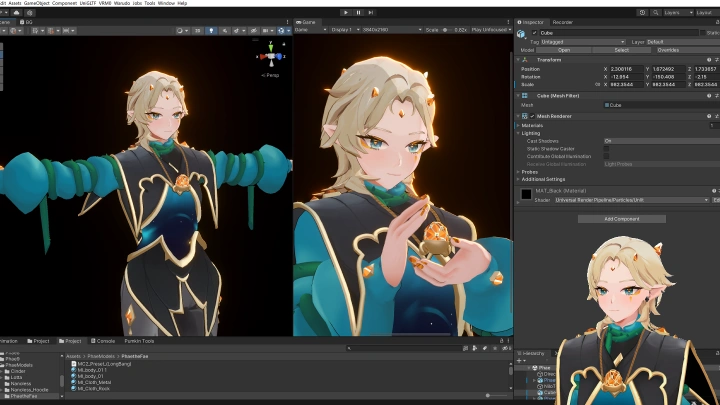Click the prefab Select button
The width and height of the screenshot is (720, 405).
pos(621,50)
